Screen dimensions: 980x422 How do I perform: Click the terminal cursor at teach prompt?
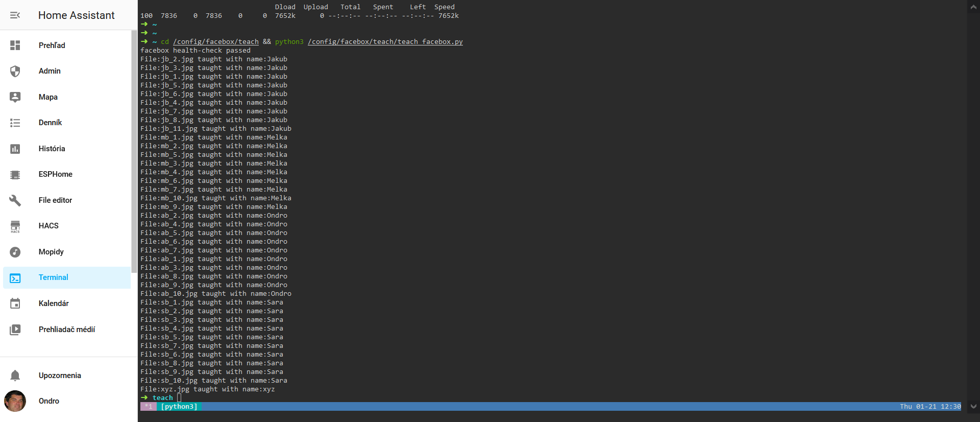click(179, 398)
